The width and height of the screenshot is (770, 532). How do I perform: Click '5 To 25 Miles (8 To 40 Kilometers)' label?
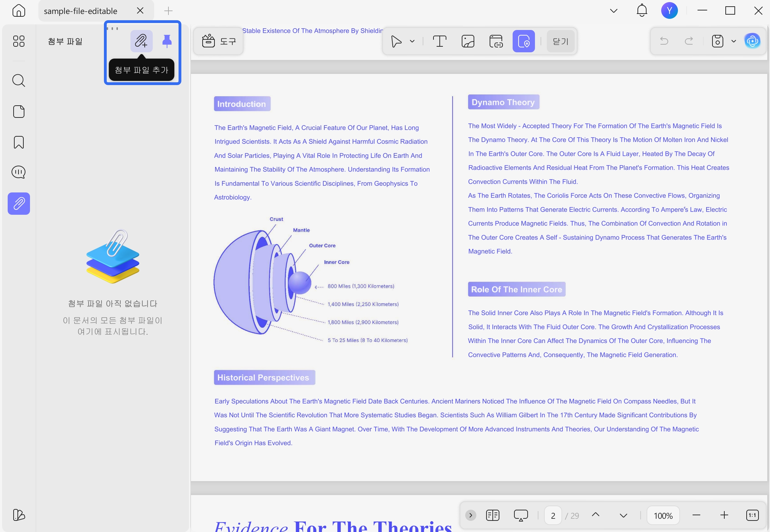pos(368,341)
